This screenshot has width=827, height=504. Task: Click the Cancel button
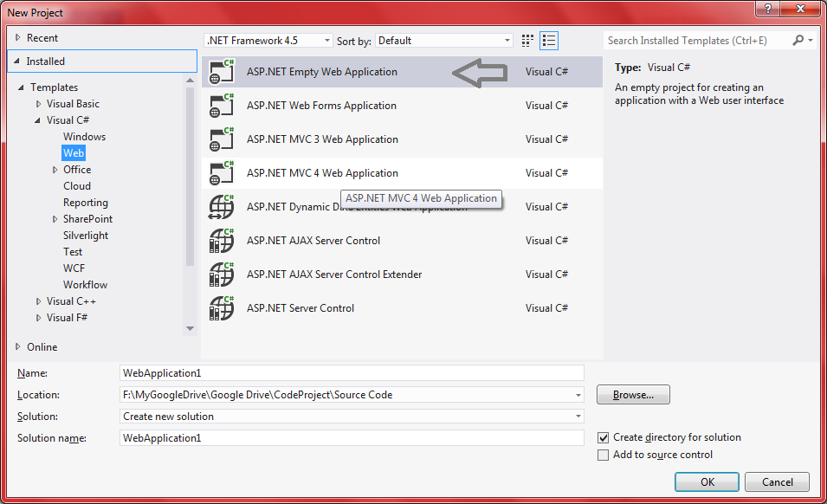[x=777, y=481]
